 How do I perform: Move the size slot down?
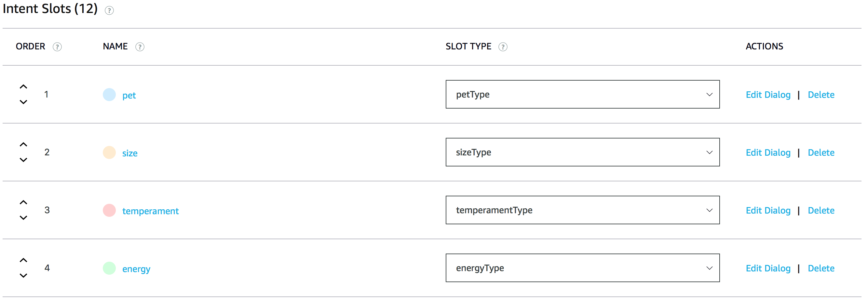pyautogui.click(x=23, y=160)
